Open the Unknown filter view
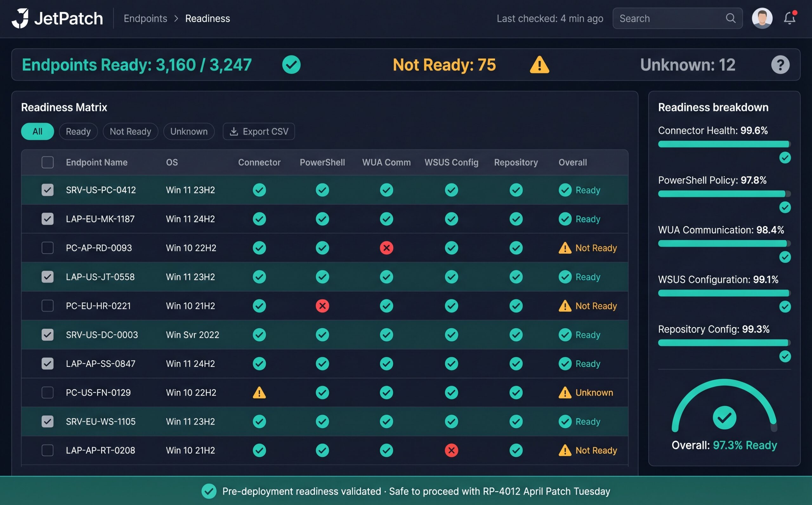 pyautogui.click(x=189, y=131)
